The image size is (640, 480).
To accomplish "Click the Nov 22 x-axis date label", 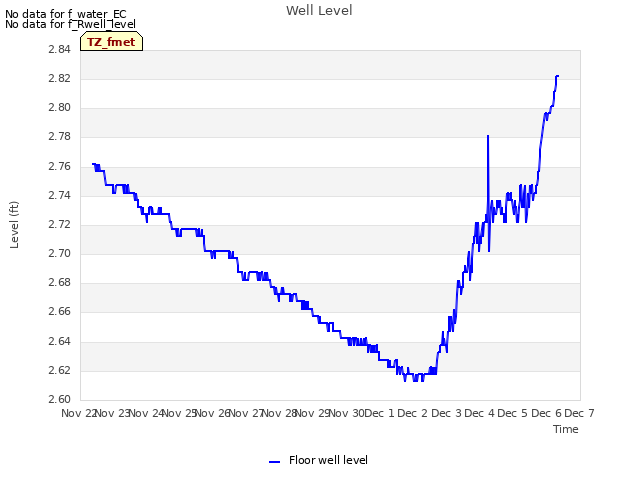I will (78, 413).
